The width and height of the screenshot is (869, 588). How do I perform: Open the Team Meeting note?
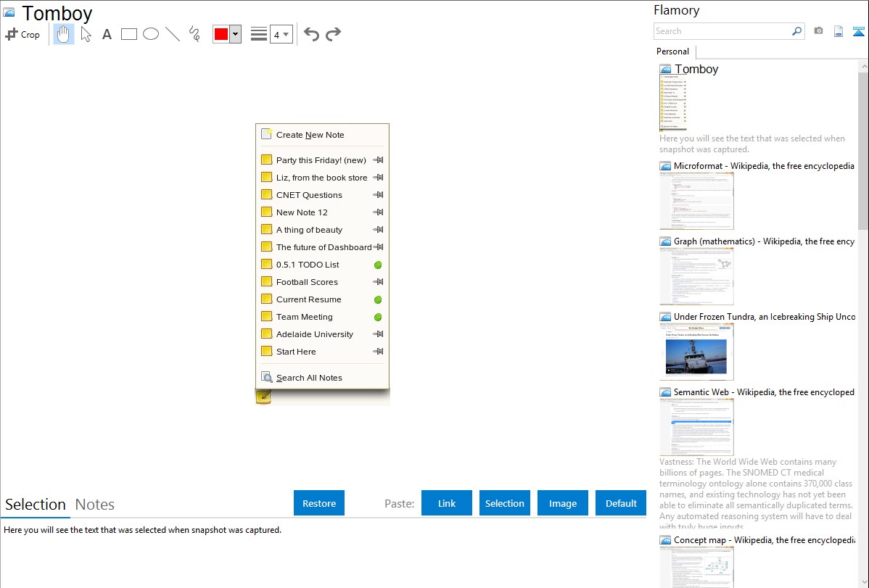pos(323,316)
